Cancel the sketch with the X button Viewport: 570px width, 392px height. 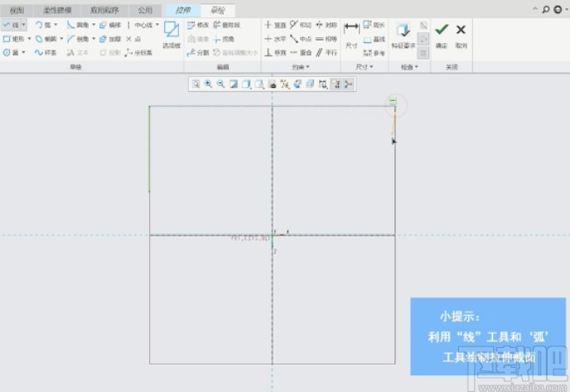pos(461,35)
